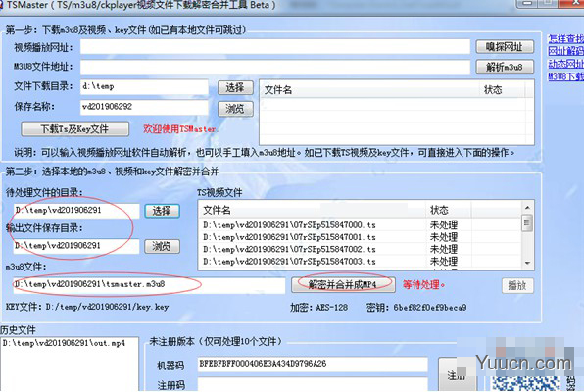Click the 文件下载目录 field showing d:\temp
This screenshot has width=584, height=392.
pyautogui.click(x=144, y=87)
